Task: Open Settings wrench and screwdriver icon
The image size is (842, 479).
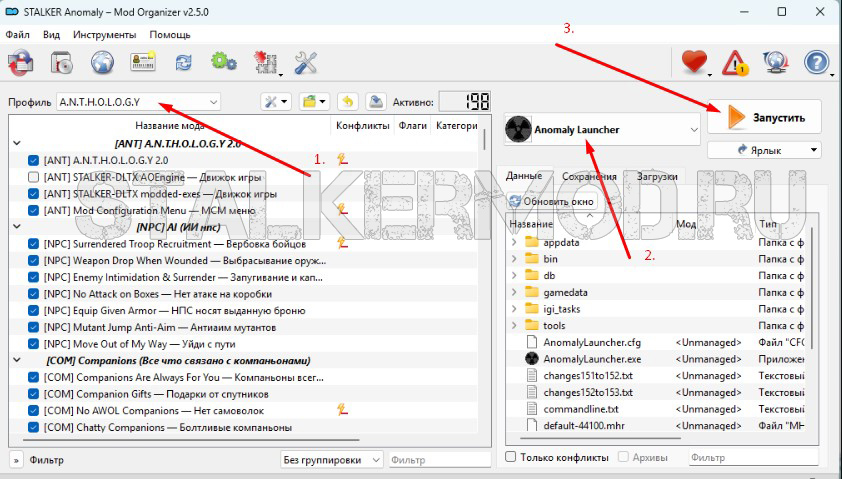Action: click(306, 62)
